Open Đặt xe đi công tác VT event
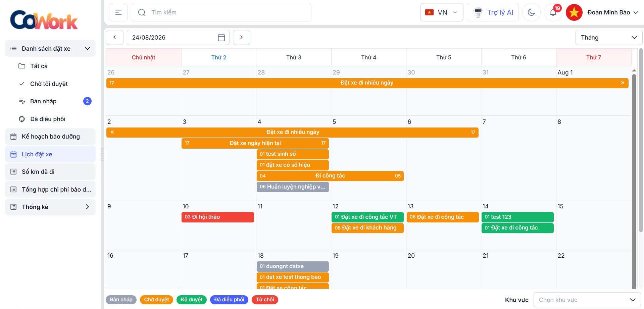 point(367,217)
